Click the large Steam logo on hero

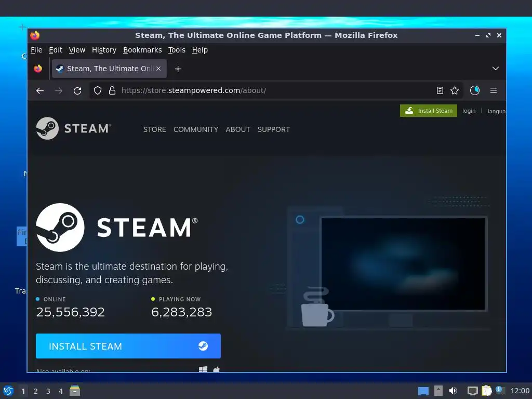pos(117,228)
